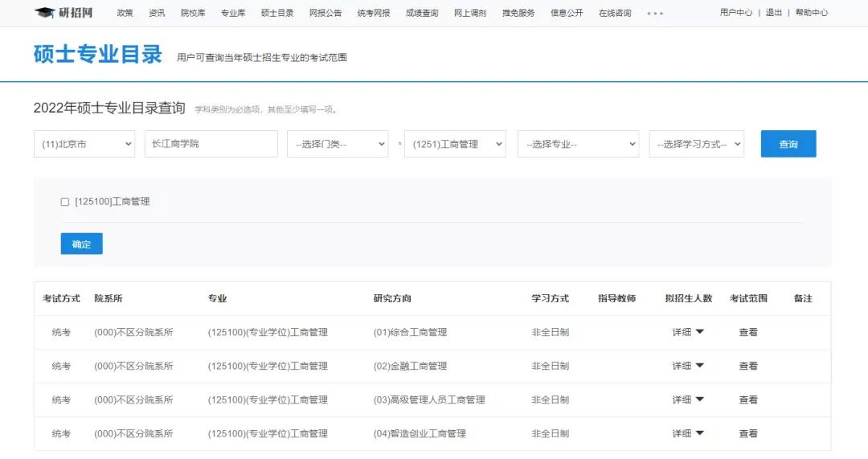Viewport: 868px width, 459px height.
Task: Expand 详细 for 金融工商管理 row
Action: coord(687,366)
